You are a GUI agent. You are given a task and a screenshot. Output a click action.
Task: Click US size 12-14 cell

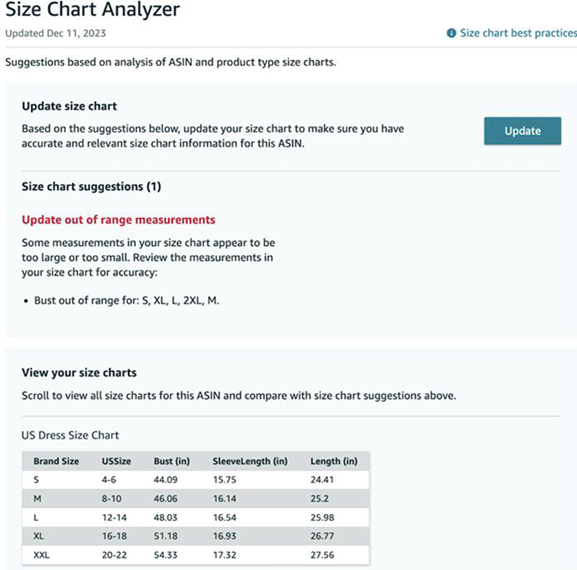[114, 517]
